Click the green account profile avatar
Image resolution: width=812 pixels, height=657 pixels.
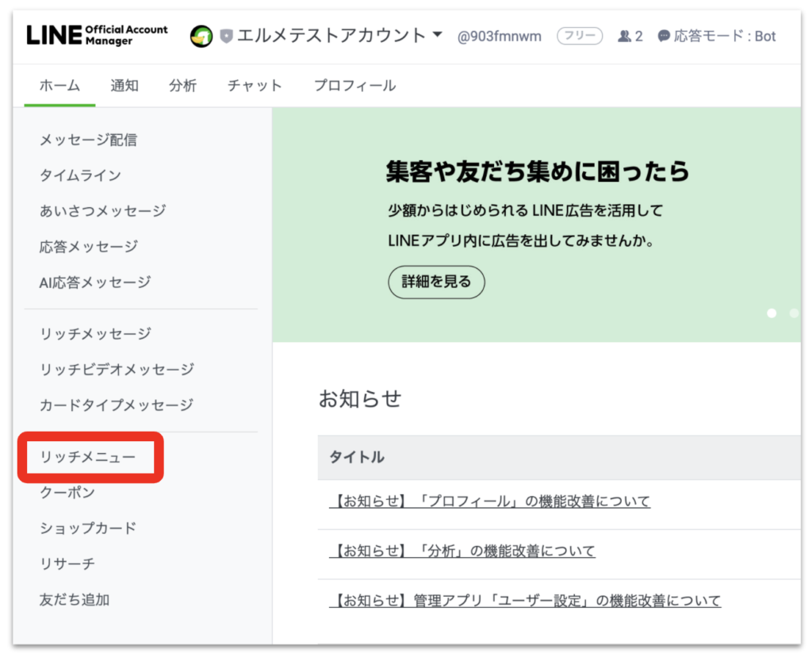click(201, 36)
